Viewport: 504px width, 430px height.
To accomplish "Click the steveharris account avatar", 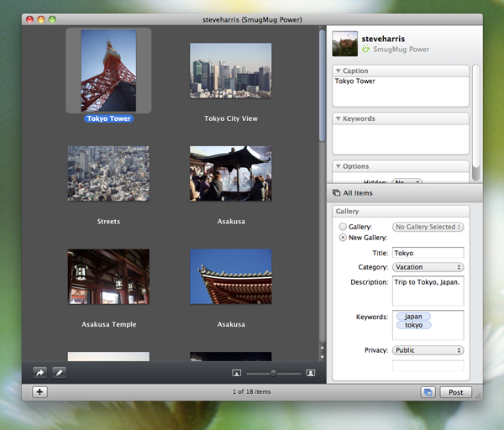I will tap(345, 44).
